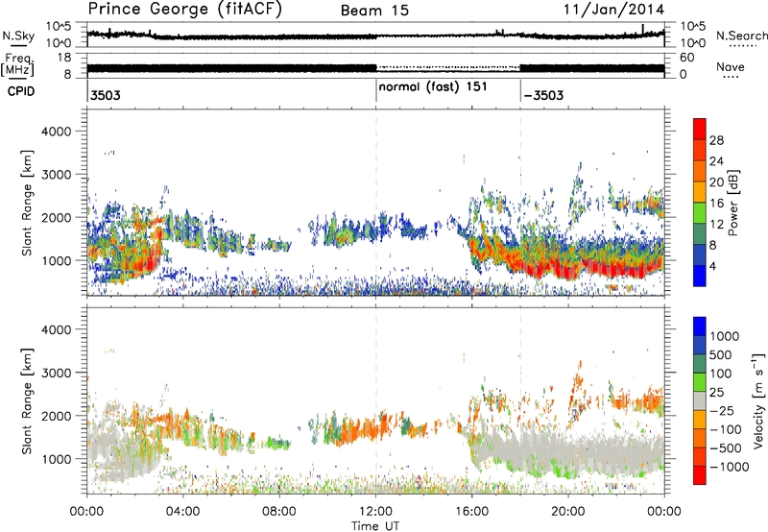Click 'Slant Range [km]' label of velocity panel
Viewport: 768px width, 532px height.
pos(27,400)
